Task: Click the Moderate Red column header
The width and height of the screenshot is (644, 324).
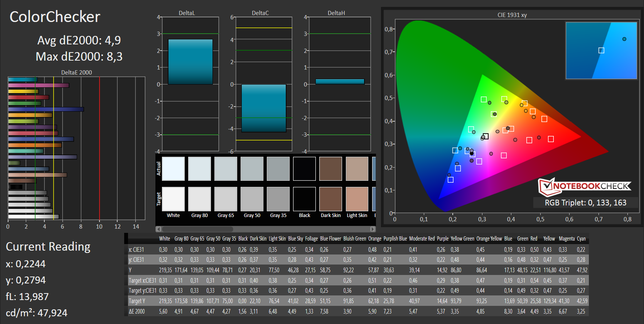Action: pyautogui.click(x=422, y=239)
